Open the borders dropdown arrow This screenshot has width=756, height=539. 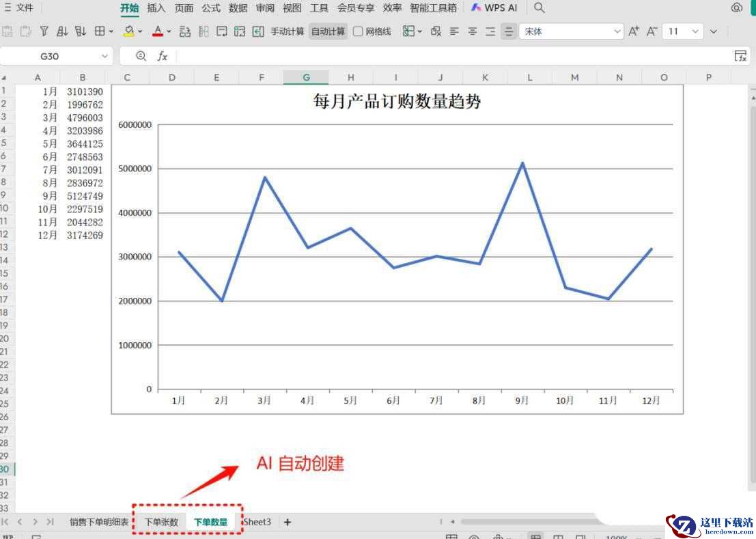[111, 32]
